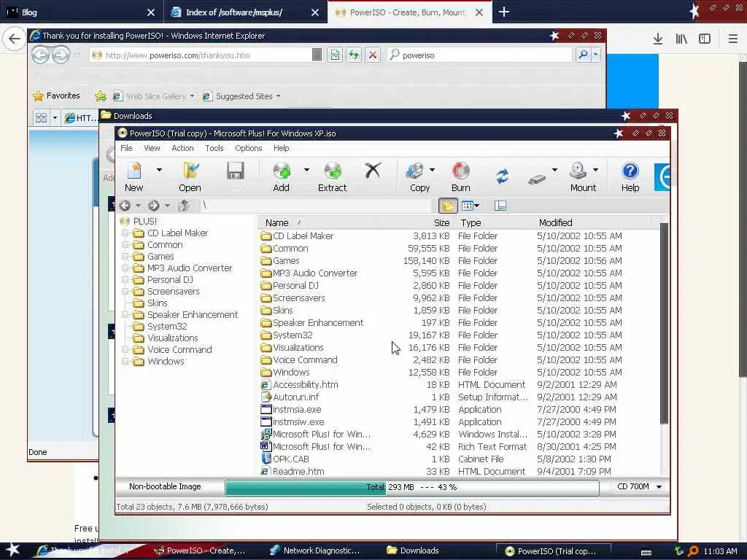Click the USB drive toolbar icon
This screenshot has width=747, height=560.
coord(537,179)
